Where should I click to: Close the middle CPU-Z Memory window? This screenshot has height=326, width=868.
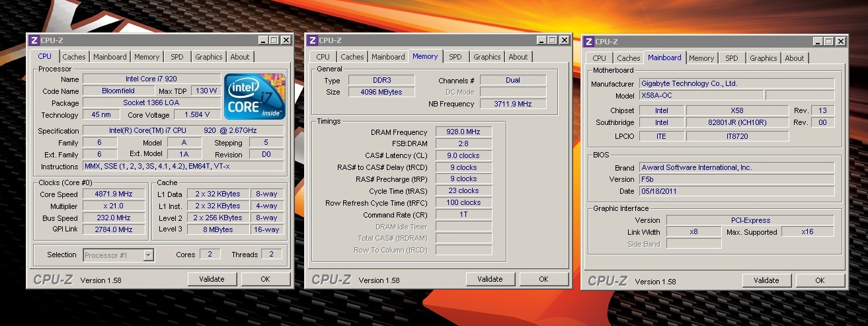coord(564,40)
